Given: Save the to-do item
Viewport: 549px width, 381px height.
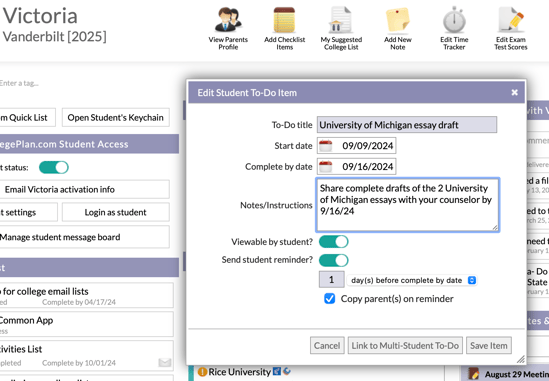Looking at the screenshot, I should [488, 346].
